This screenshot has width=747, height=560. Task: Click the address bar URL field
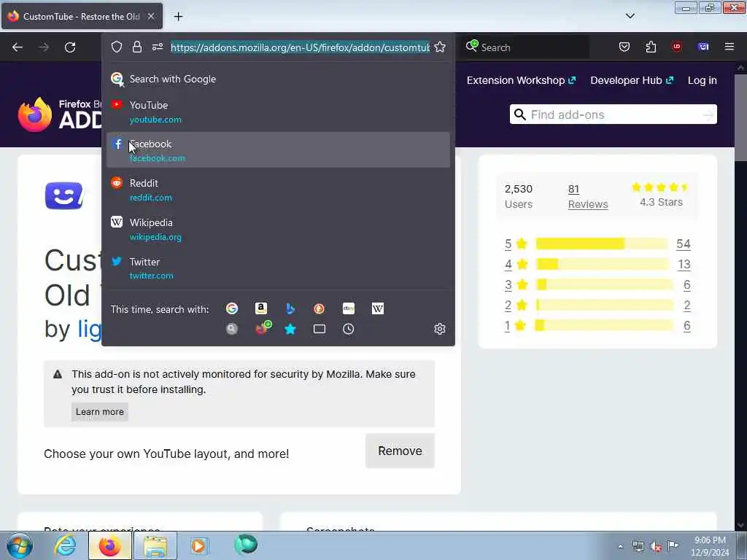pos(300,47)
